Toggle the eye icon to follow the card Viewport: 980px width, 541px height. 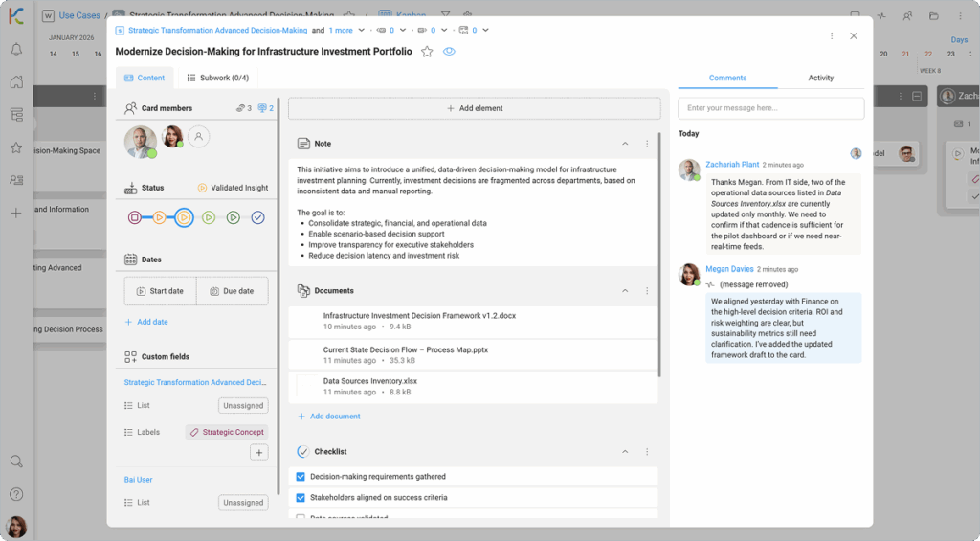(x=449, y=52)
